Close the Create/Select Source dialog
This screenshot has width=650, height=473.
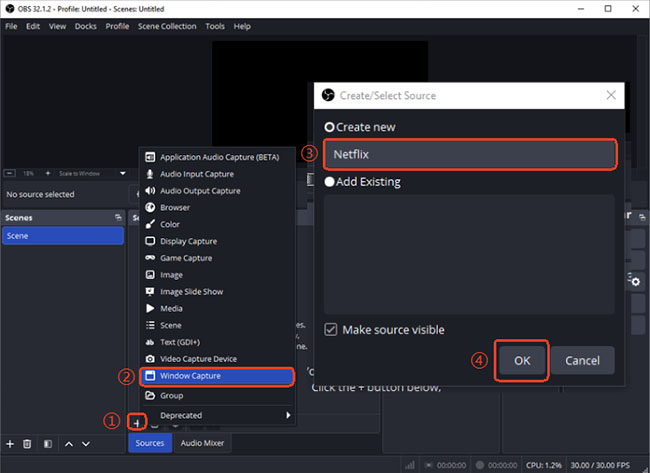pyautogui.click(x=611, y=95)
